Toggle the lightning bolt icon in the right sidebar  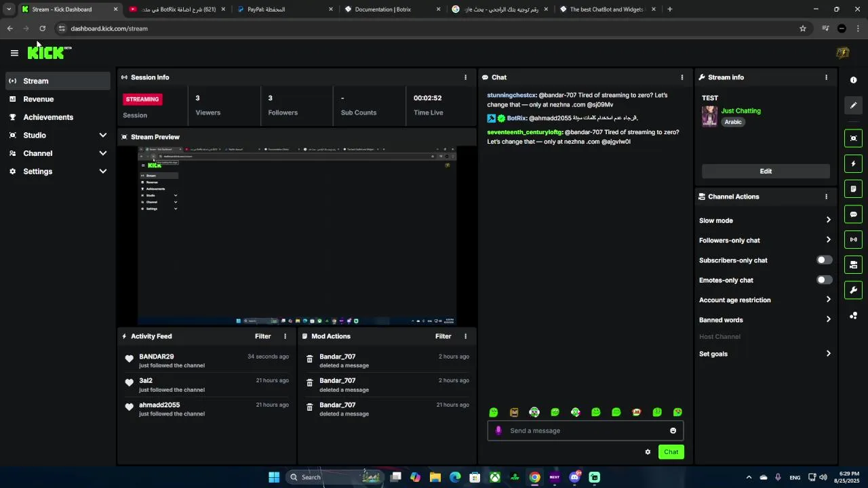pos(853,163)
